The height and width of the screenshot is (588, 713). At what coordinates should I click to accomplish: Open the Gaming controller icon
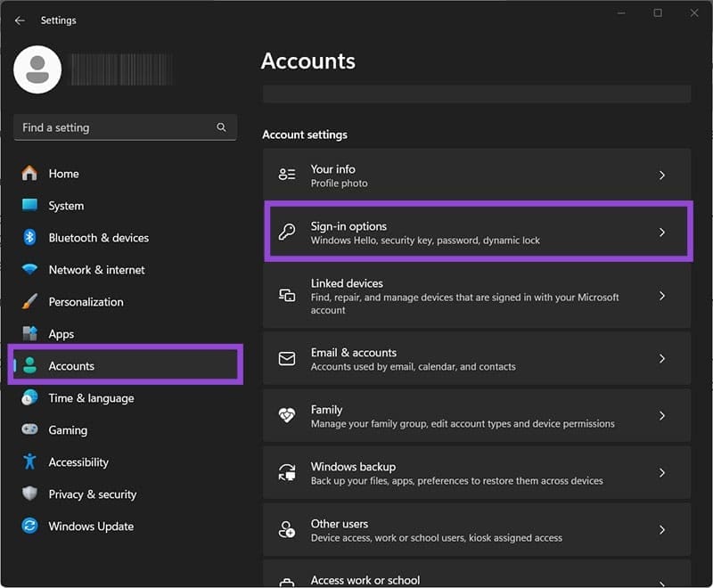[x=30, y=430]
